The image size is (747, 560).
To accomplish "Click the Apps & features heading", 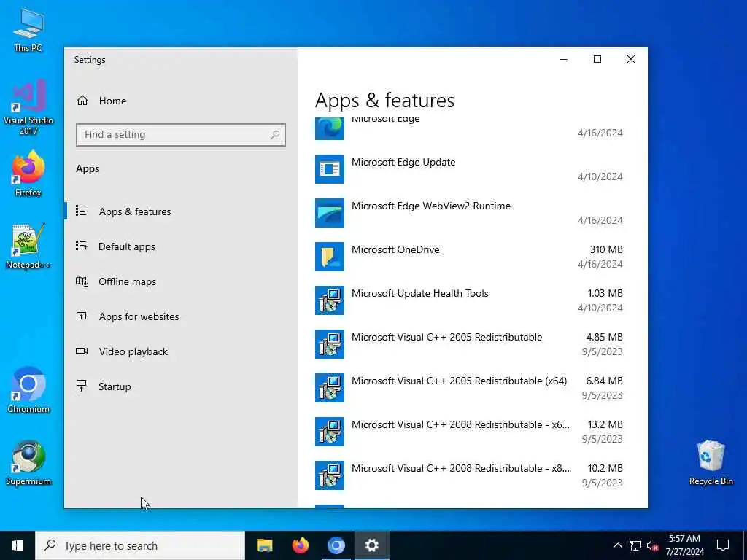I will click(385, 101).
